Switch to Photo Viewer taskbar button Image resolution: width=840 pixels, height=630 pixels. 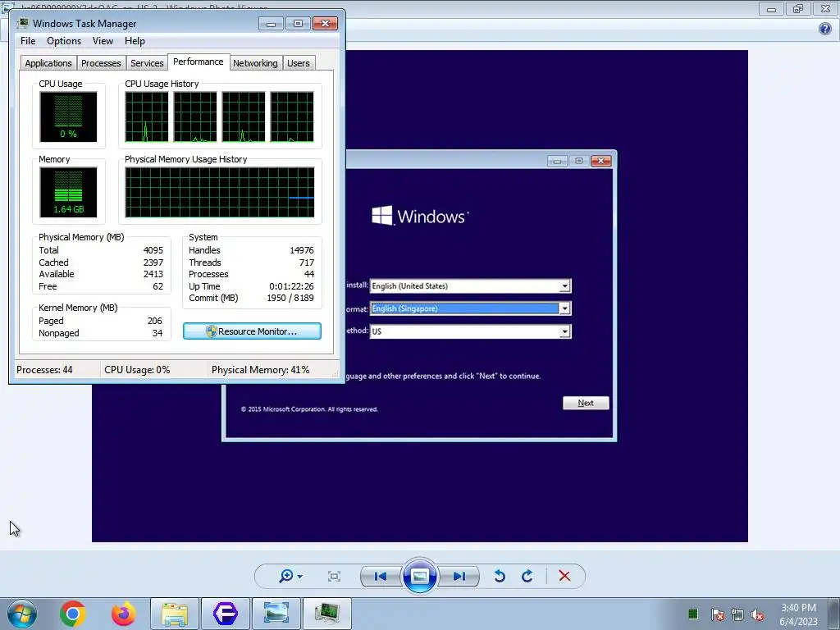point(276,614)
